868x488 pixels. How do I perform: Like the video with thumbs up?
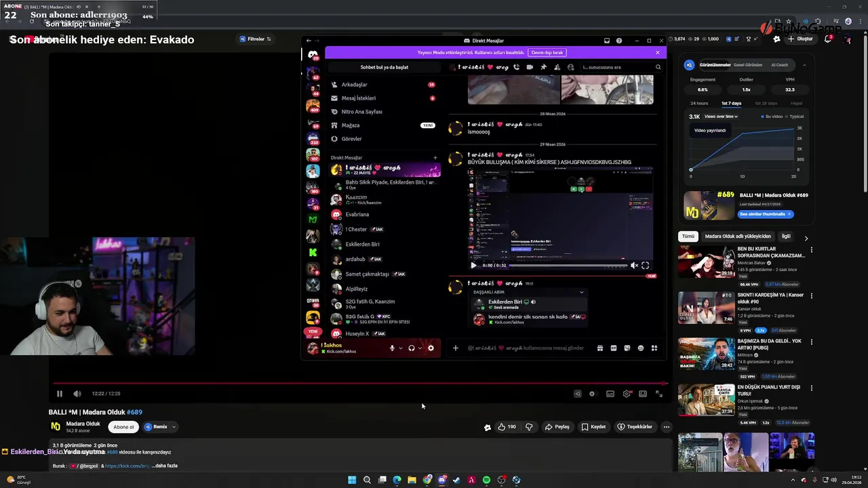pos(507,427)
